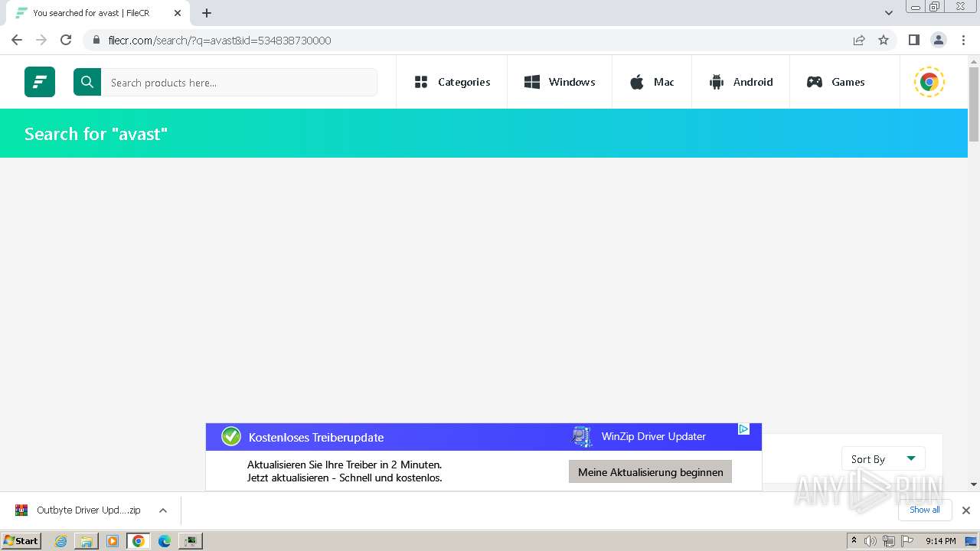Open media player taskbar icon
Screen dimensions: 980x551
point(113,541)
